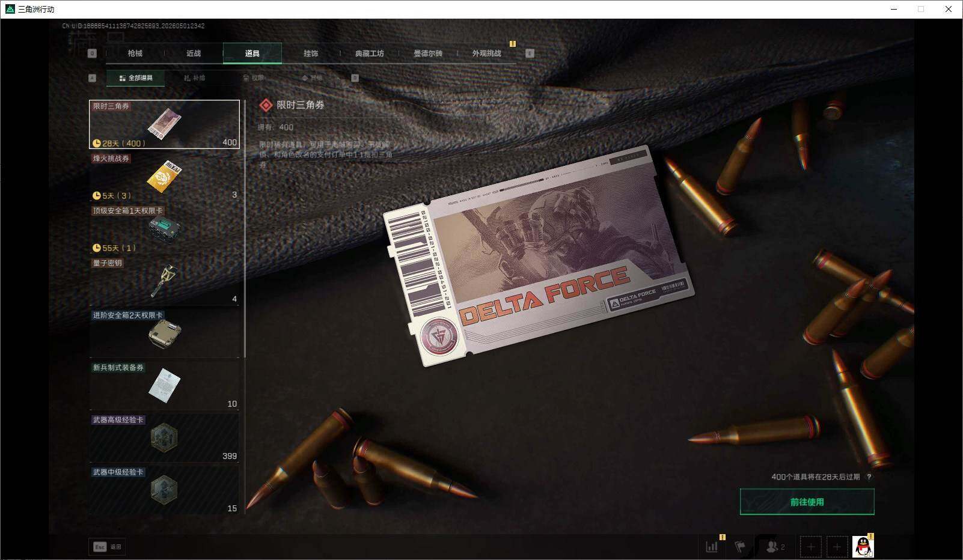963x560 pixels.
Task: Click the Esc 返回 button
Action: coord(107,547)
